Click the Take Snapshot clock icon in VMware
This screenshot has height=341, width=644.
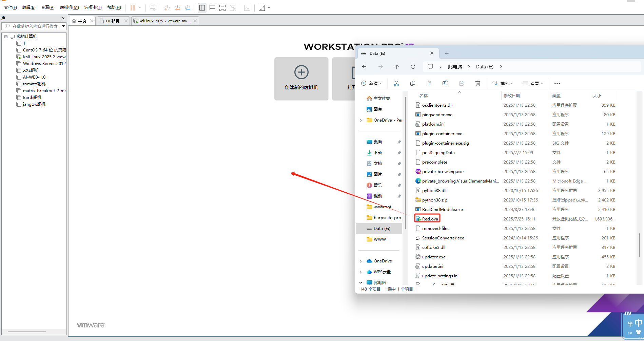click(x=167, y=7)
